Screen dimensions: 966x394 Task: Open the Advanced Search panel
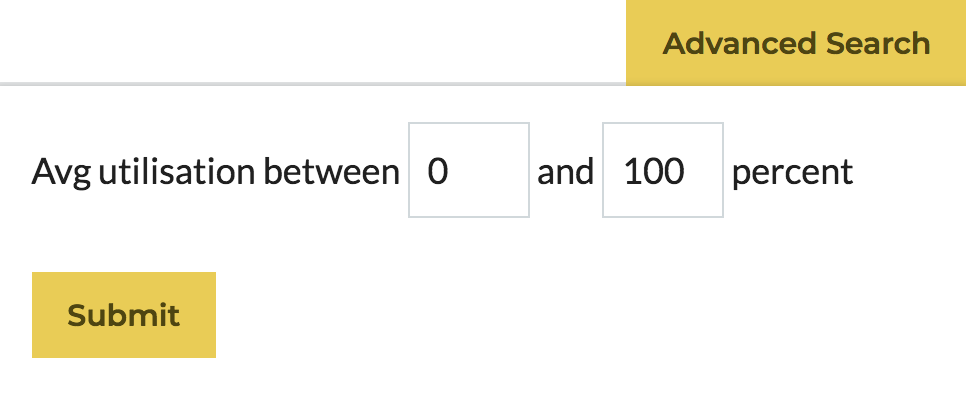click(796, 42)
